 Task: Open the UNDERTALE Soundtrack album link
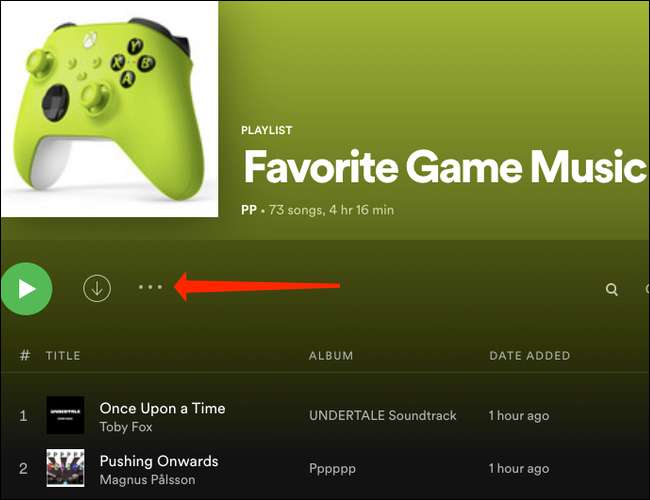pos(383,415)
